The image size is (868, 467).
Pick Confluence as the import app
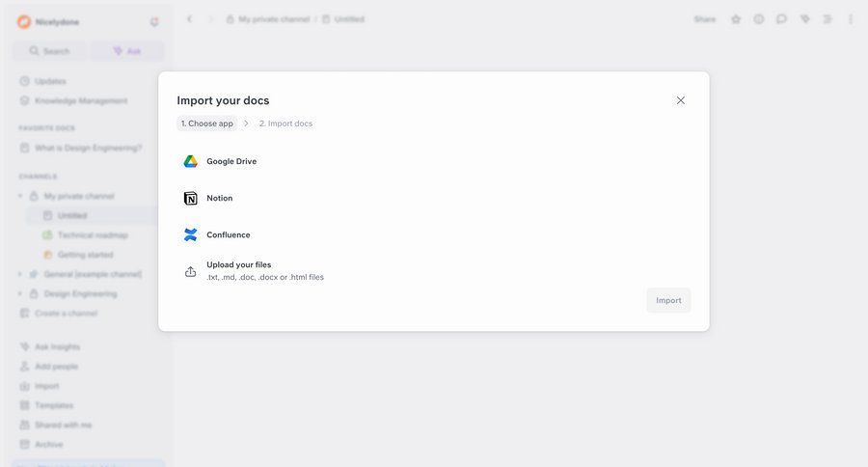[228, 234]
